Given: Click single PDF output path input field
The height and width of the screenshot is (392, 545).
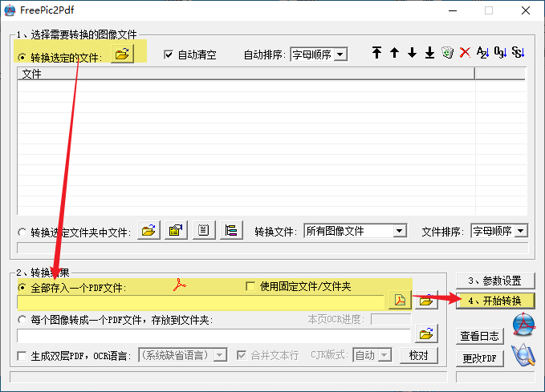Looking at the screenshot, I should click(201, 302).
